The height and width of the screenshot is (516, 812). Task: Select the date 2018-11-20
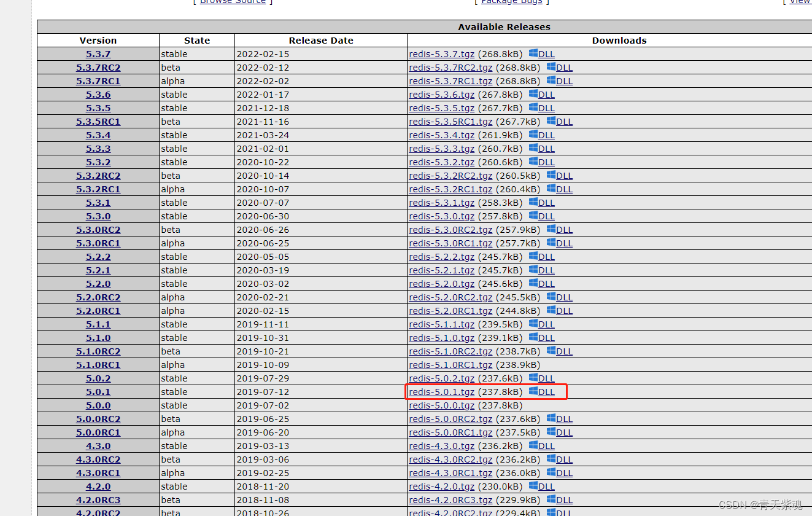tap(263, 487)
